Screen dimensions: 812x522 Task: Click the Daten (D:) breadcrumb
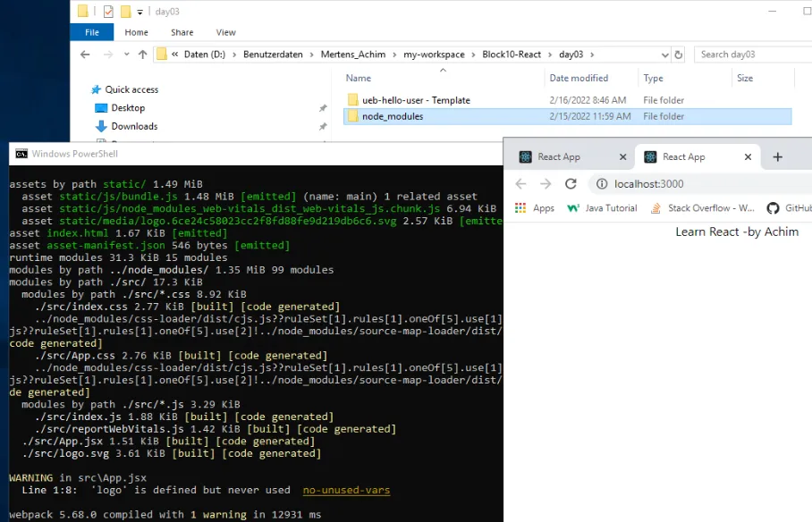tap(205, 55)
